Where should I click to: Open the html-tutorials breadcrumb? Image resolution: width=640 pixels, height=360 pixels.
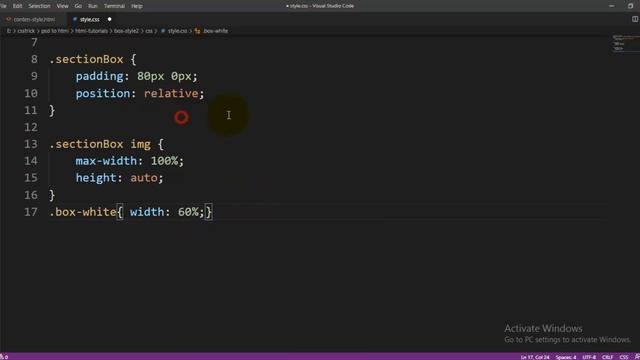(91, 31)
